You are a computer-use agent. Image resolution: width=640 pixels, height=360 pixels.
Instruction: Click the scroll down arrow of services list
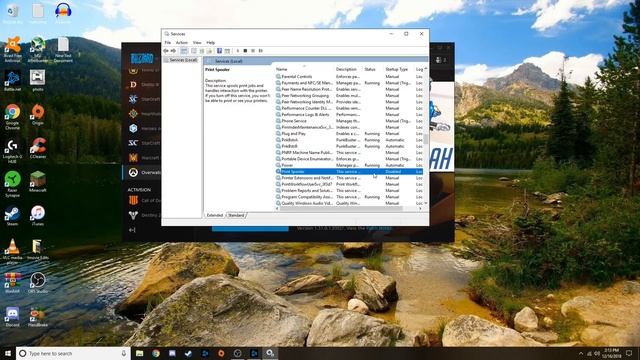(426, 203)
